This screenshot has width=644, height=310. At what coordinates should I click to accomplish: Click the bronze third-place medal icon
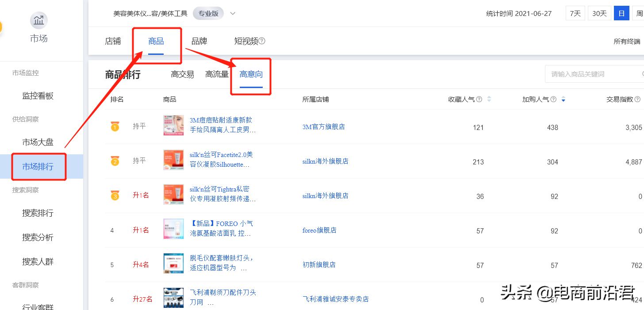(115, 195)
